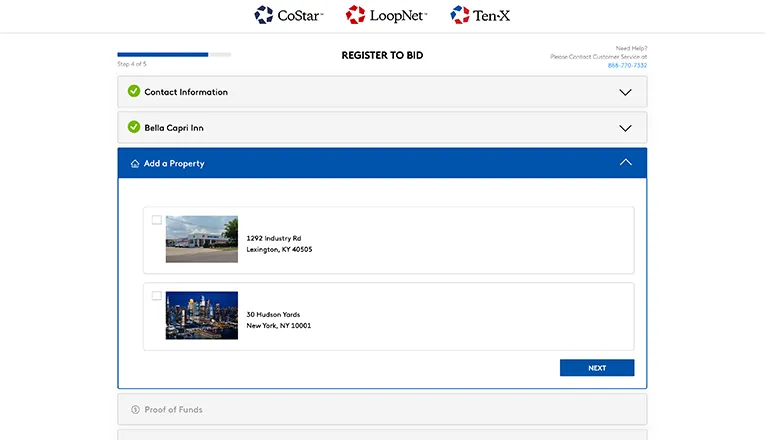Viewport: 765px width, 440px height.
Task: Expand the Bella Capri Inn section chevron
Action: pyautogui.click(x=625, y=128)
